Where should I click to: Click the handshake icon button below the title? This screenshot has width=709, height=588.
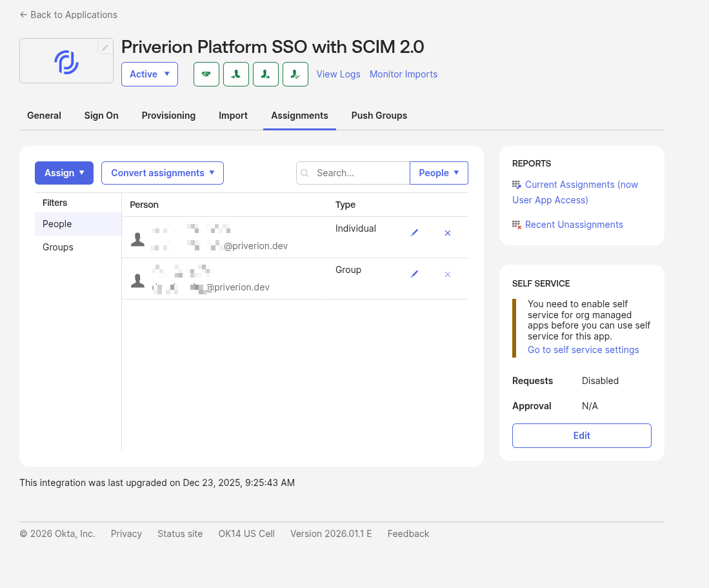[206, 74]
